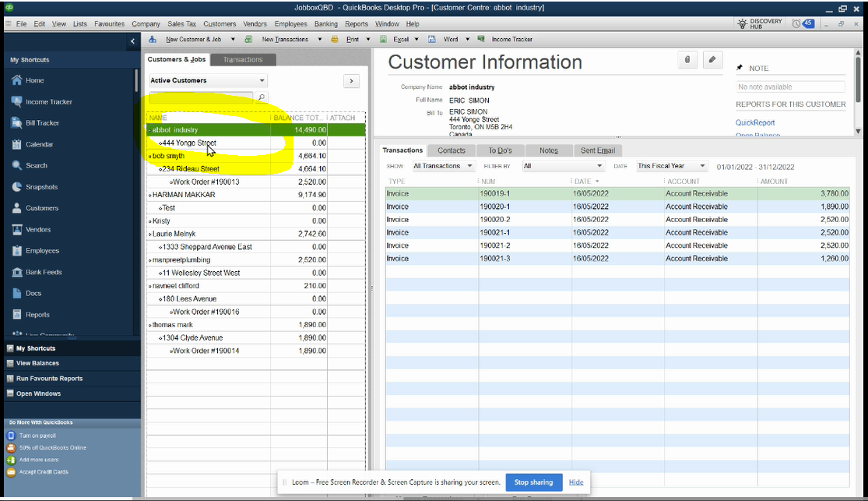Select HARMAN MAKKAR customer row
The width and height of the screenshot is (868, 501).
pyautogui.click(x=255, y=195)
